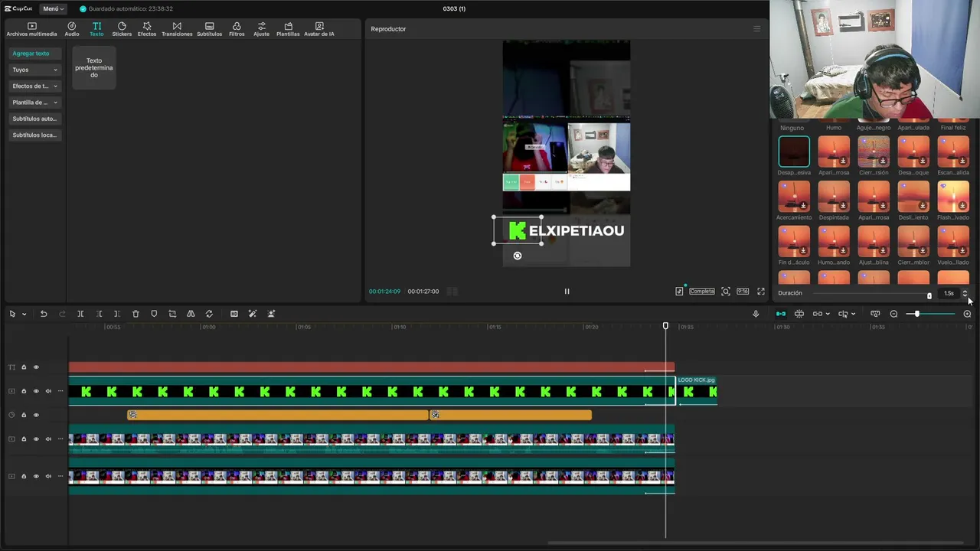The width and height of the screenshot is (980, 551).
Task: Hide the orange effects track
Action: [x=36, y=415]
